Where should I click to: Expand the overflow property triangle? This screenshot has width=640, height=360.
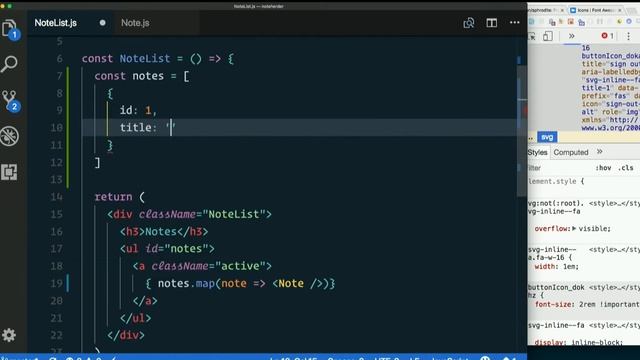[x=574, y=228]
